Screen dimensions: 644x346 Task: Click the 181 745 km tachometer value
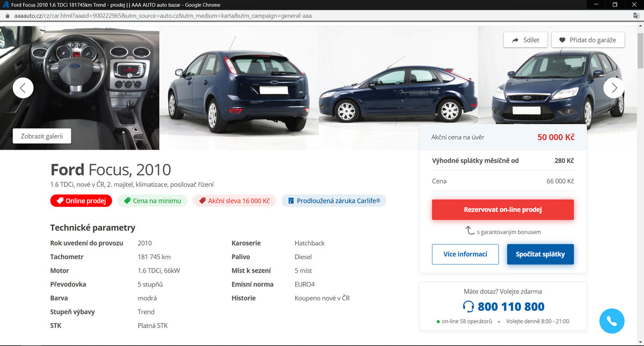click(154, 257)
